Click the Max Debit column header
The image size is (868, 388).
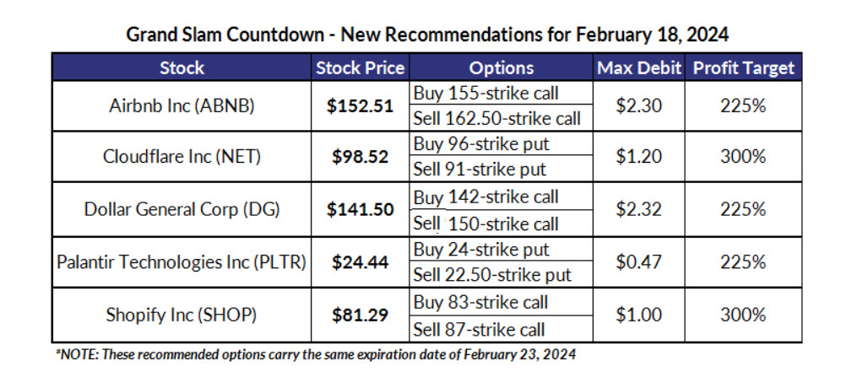(638, 67)
